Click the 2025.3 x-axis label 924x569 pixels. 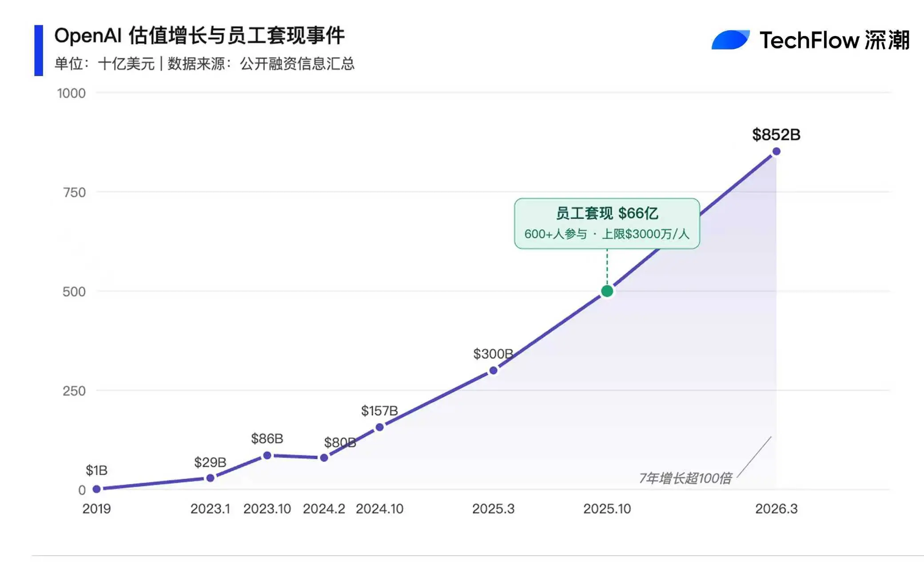tap(494, 509)
